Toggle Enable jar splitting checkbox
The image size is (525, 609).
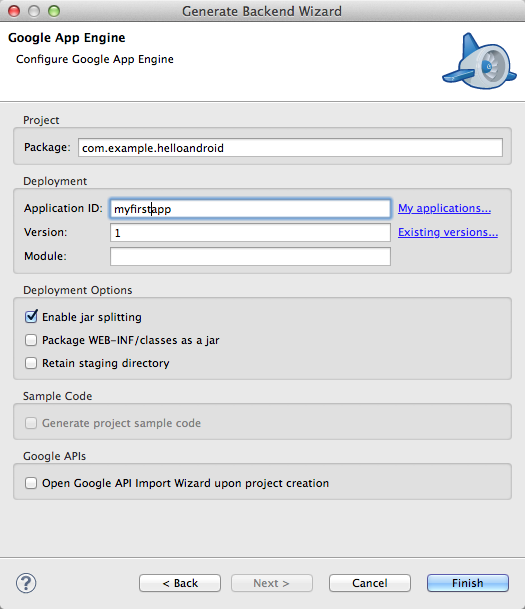pos(31,317)
